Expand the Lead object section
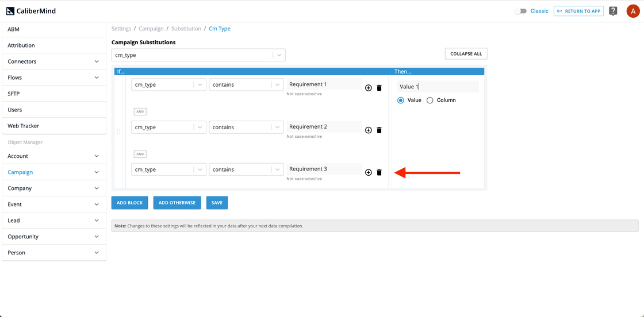Viewport: 644px width, 317px height. tap(54, 221)
